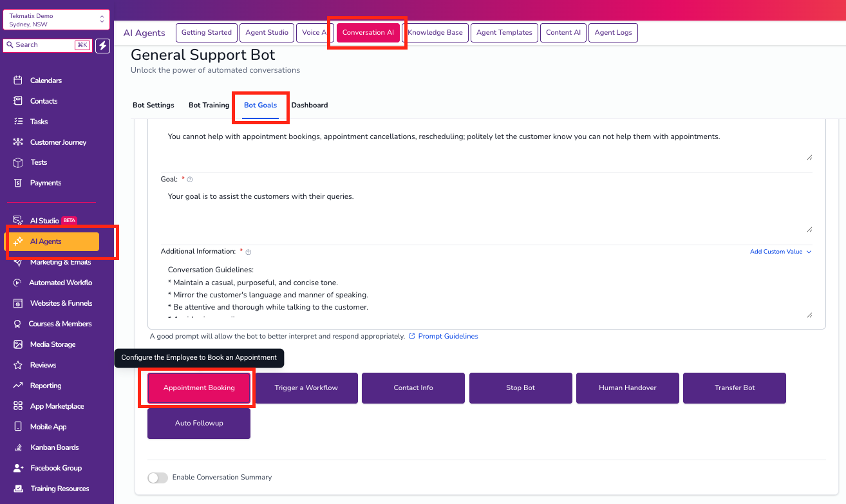Switch to the Bot Training tab
This screenshot has height=504, width=846.
[x=209, y=104]
